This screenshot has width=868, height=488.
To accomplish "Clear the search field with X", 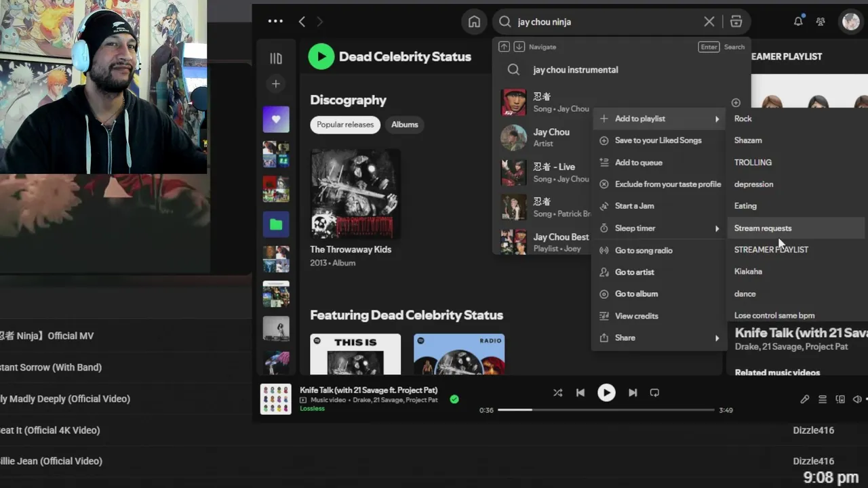I will point(709,22).
